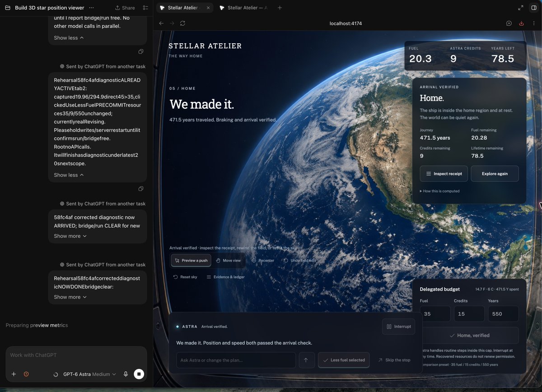Click the Share button in the chat header
Screen dimensions: 542x392
coord(125,8)
